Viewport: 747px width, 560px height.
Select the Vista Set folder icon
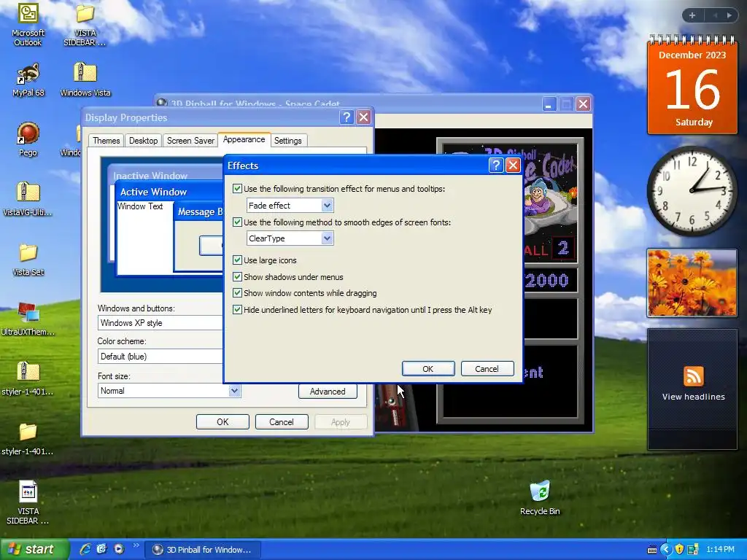tap(28, 260)
